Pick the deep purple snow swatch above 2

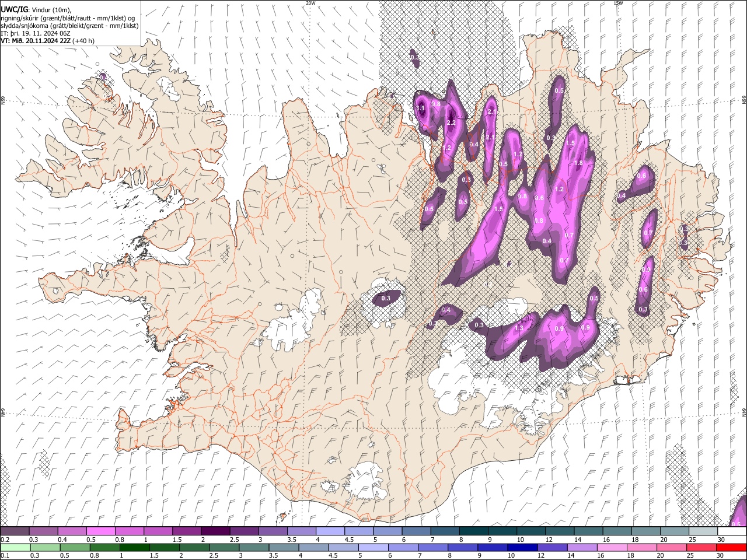[215, 531]
